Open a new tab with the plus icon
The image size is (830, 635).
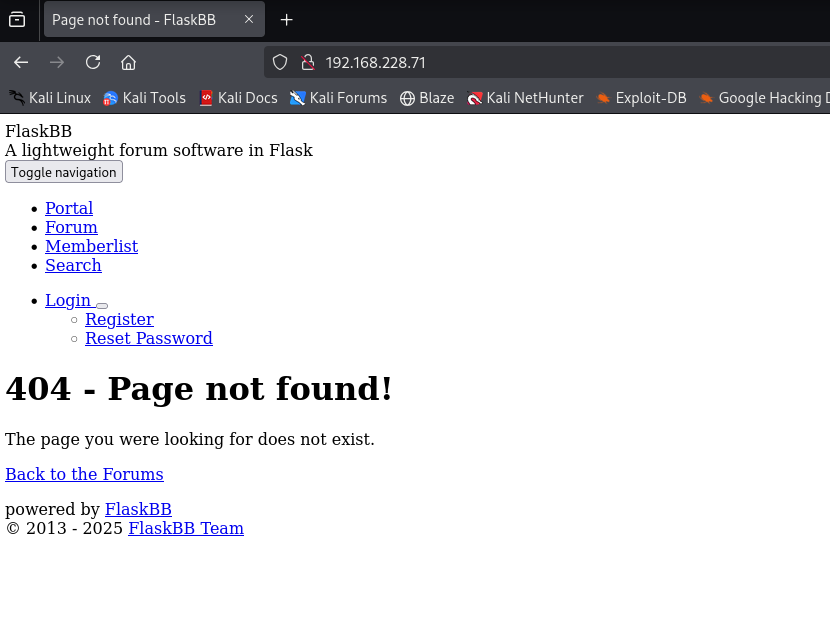point(287,20)
